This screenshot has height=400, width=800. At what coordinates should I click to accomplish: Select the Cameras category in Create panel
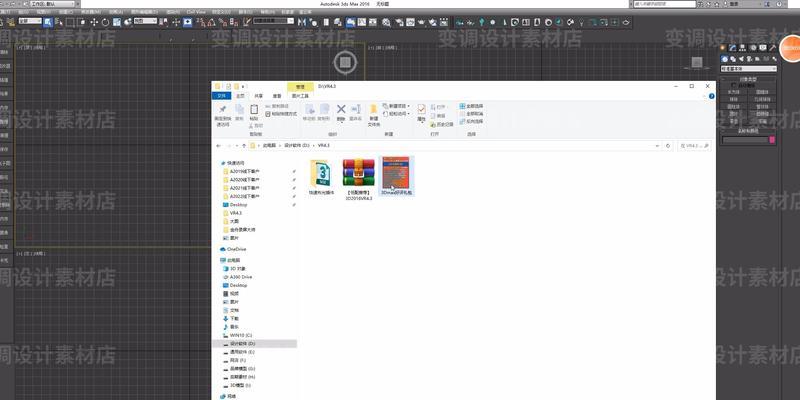[749, 59]
